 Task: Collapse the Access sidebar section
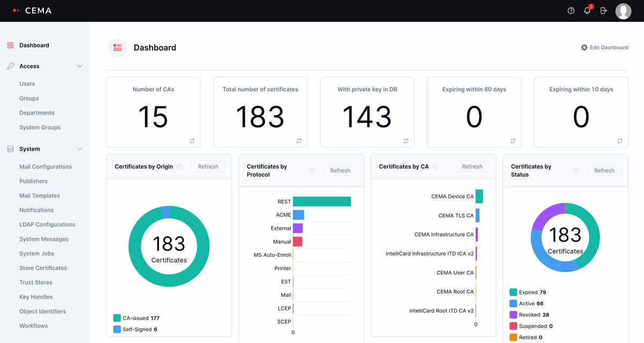80,66
